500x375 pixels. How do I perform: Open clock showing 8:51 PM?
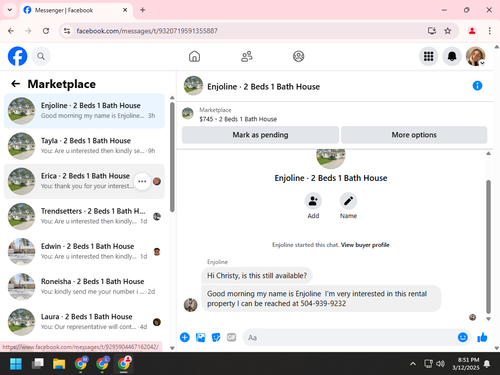pos(466,364)
